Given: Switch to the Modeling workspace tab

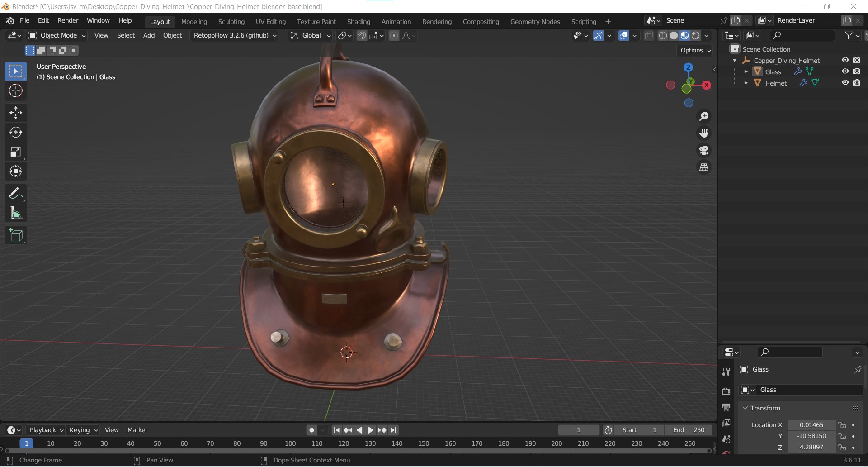Looking at the screenshot, I should [x=194, y=22].
